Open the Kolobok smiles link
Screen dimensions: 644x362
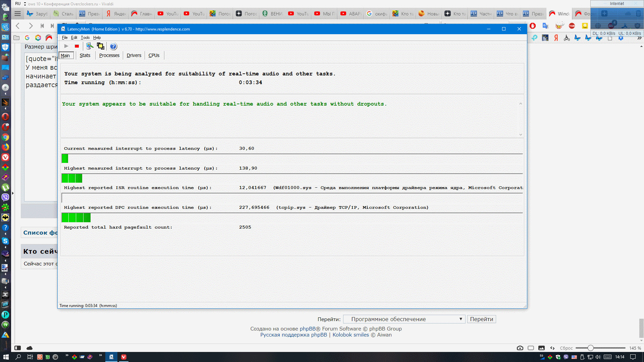click(x=350, y=335)
